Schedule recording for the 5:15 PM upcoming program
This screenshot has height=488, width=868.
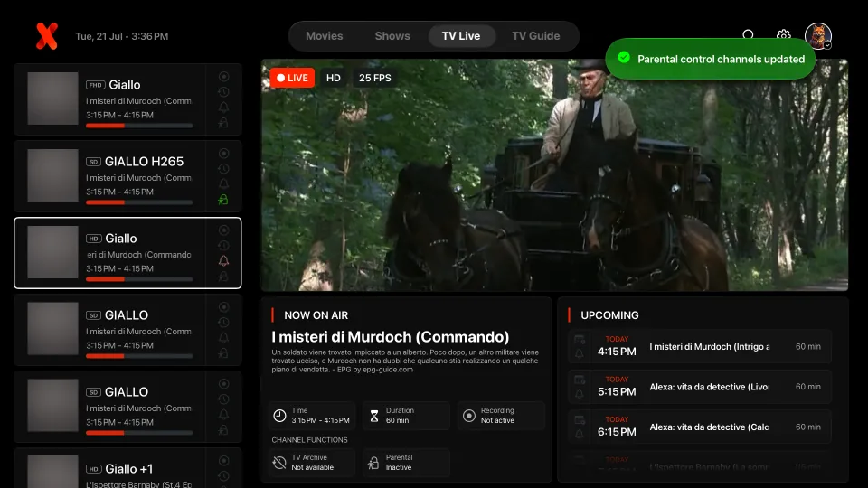pos(580,380)
